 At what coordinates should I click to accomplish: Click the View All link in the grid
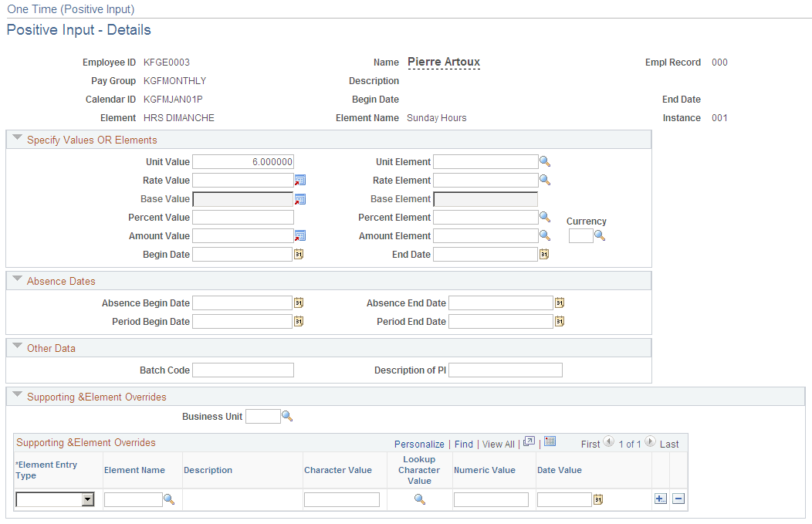click(498, 445)
